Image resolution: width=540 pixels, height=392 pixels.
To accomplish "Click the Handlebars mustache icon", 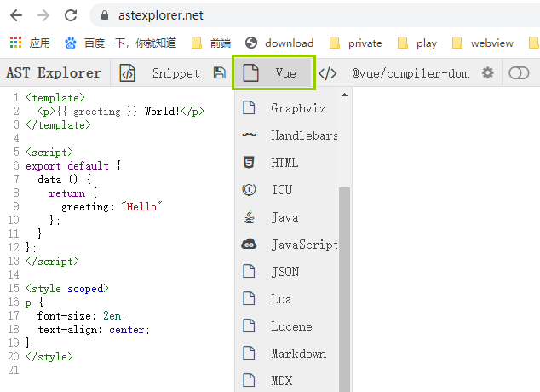I will pyautogui.click(x=249, y=135).
